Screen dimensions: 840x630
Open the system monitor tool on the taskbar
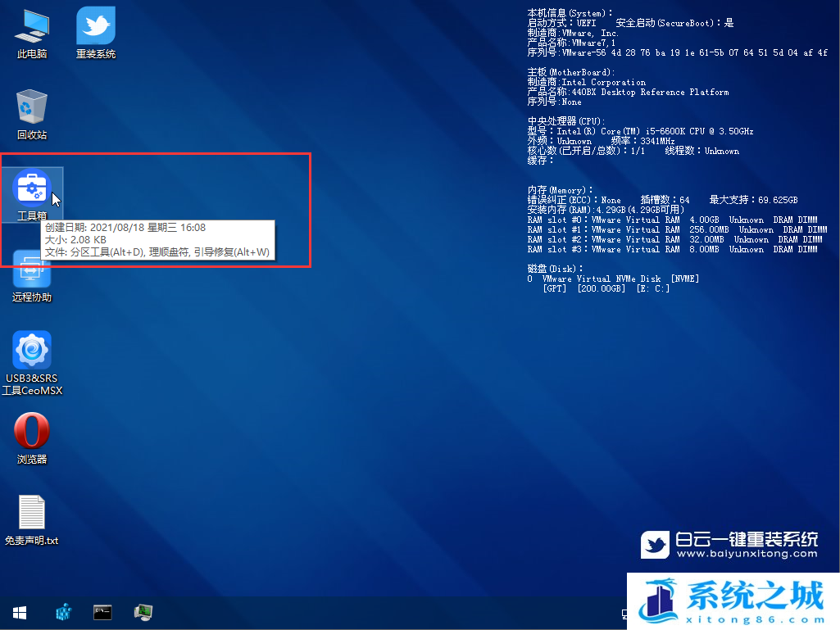[x=143, y=612]
